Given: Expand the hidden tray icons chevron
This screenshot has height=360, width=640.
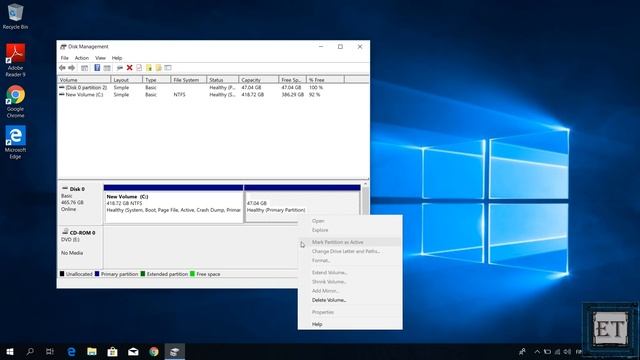Looking at the screenshot, I should [537, 351].
